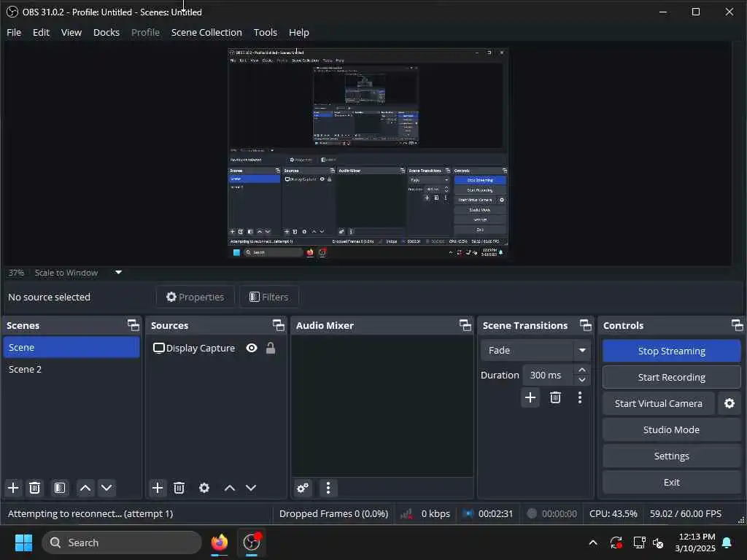The width and height of the screenshot is (747, 560).
Task: Open Audio Mixer three-dot menu
Action: (328, 488)
